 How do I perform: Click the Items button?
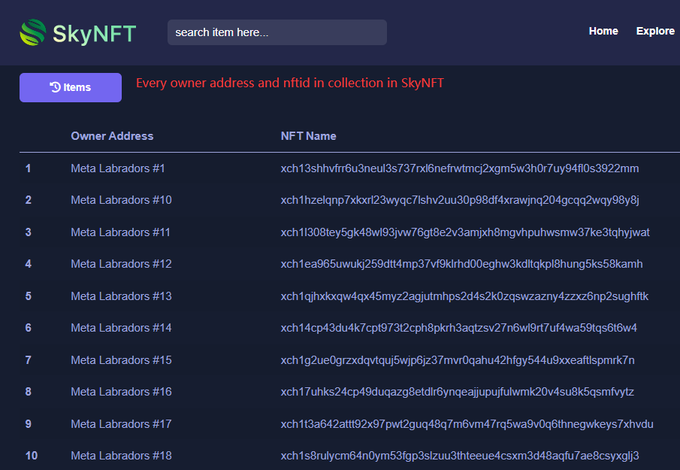click(x=71, y=88)
